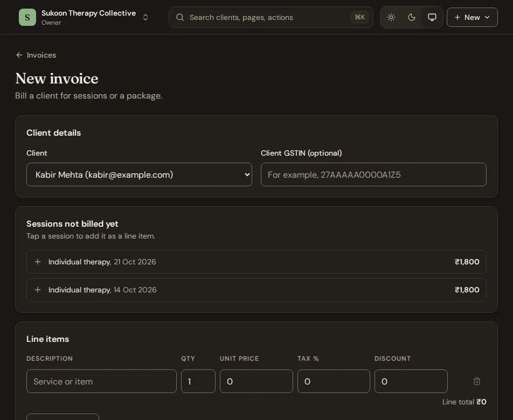Add Individual therapy 21 Oct 2026 session

pos(256,262)
